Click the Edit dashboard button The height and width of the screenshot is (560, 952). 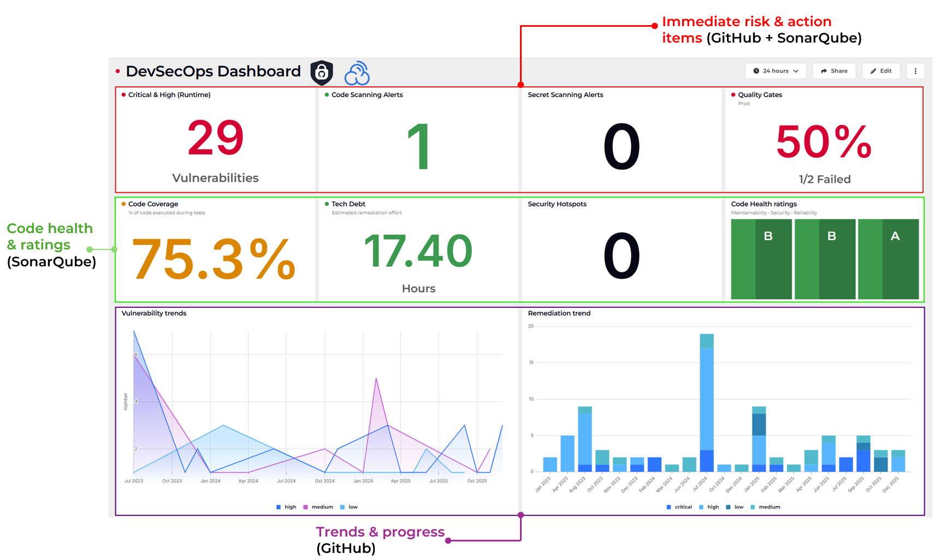(x=881, y=71)
